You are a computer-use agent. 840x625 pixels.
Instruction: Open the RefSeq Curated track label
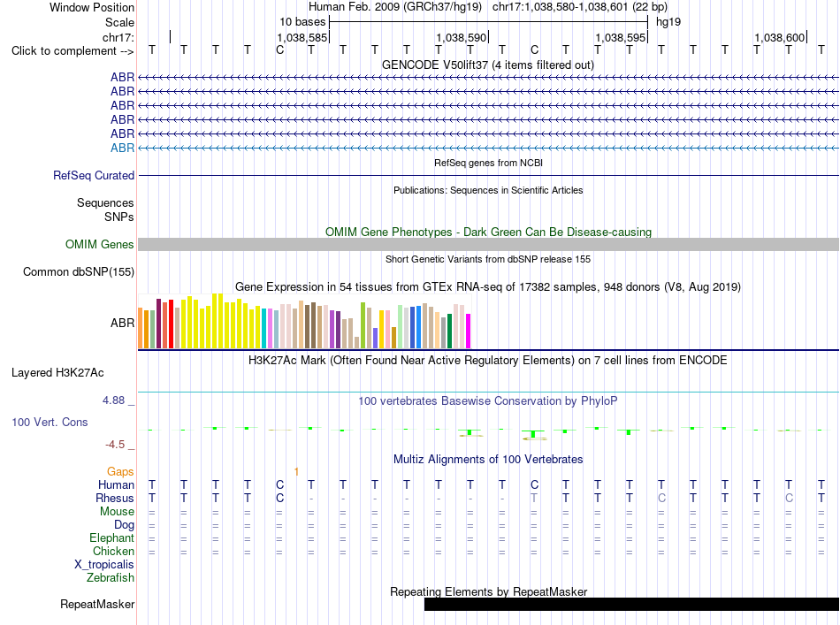pos(94,175)
